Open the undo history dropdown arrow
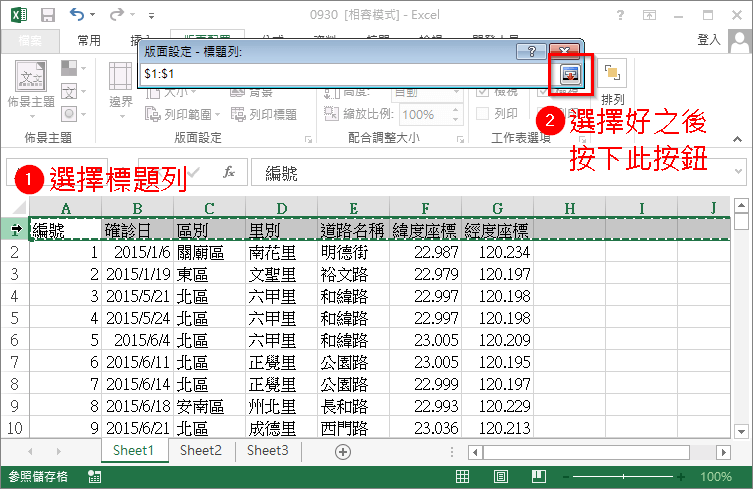 [93, 15]
